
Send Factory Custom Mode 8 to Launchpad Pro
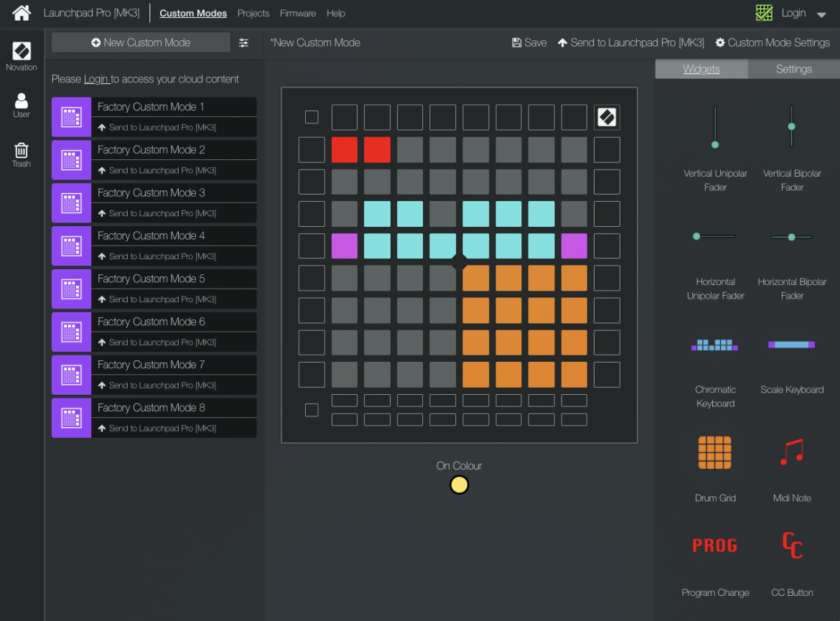[157, 429]
